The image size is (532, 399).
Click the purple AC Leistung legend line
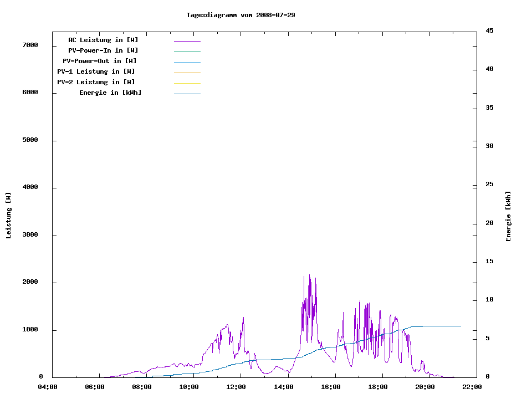coord(187,41)
